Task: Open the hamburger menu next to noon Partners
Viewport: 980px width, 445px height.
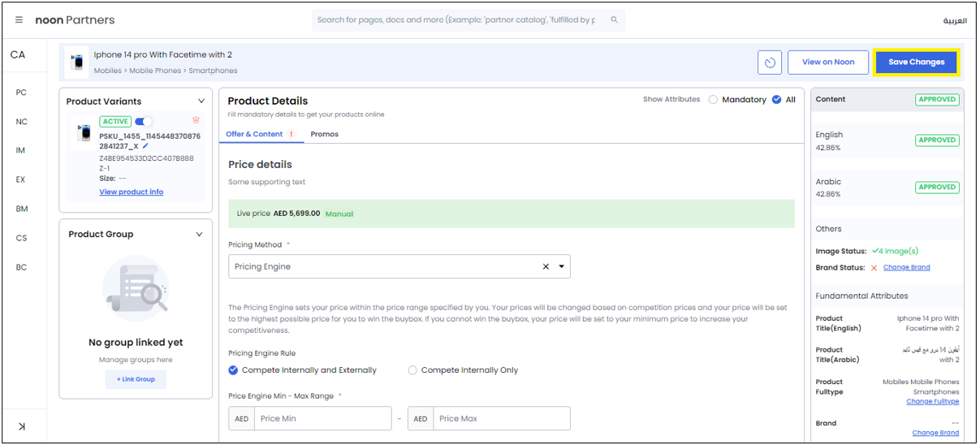Action: [19, 19]
